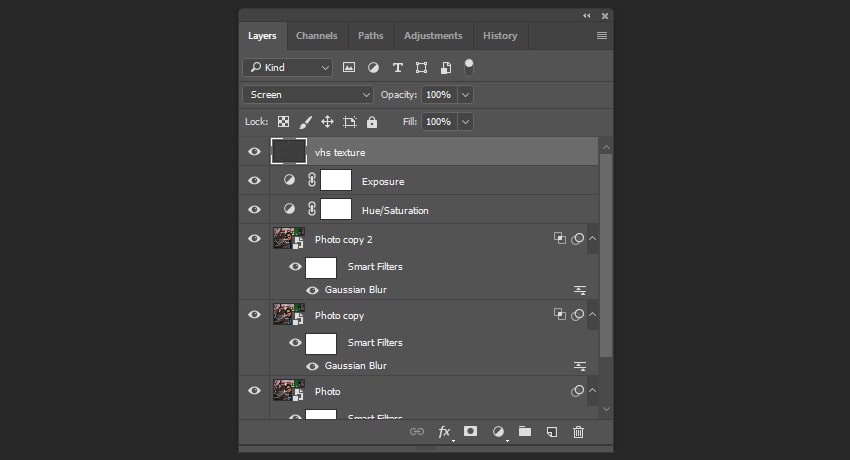Open the Opacity slider dropdown arrow
The width and height of the screenshot is (850, 460).
(x=465, y=95)
